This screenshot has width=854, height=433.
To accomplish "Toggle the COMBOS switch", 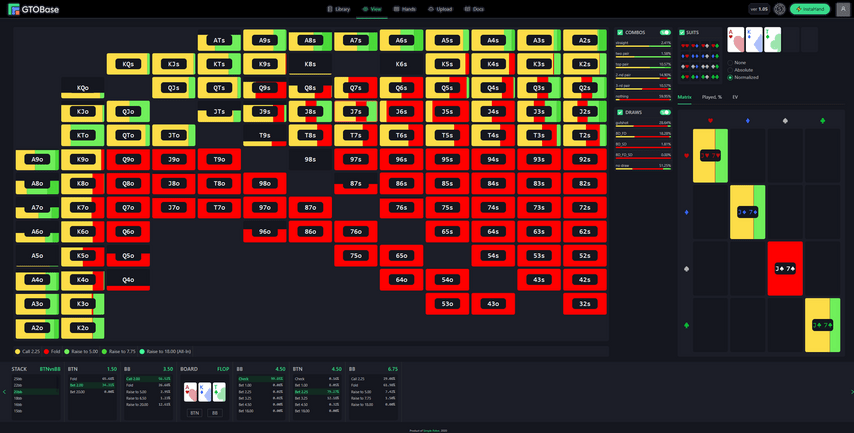I will (664, 32).
